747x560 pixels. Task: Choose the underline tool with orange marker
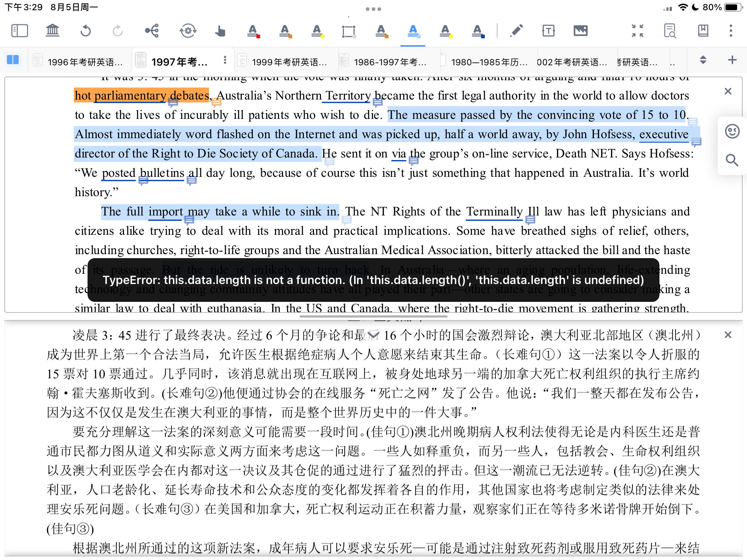(x=381, y=31)
